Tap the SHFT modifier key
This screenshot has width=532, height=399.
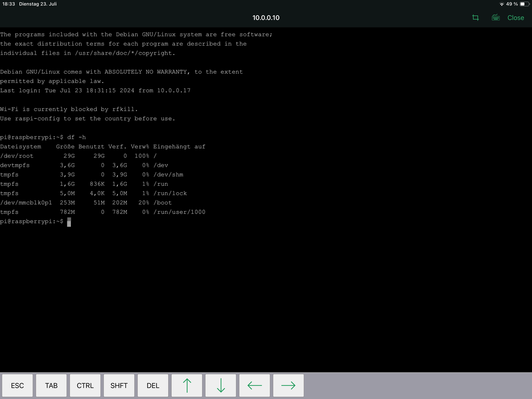click(119, 386)
